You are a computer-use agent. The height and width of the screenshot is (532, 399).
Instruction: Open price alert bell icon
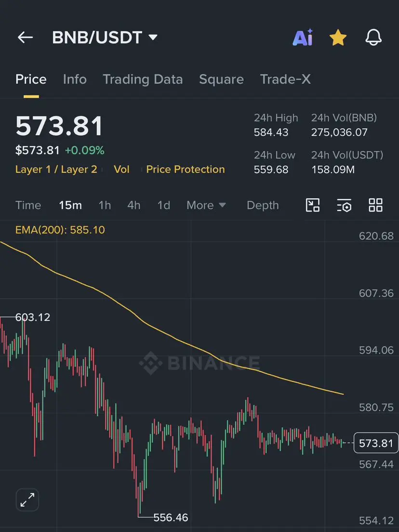click(373, 37)
